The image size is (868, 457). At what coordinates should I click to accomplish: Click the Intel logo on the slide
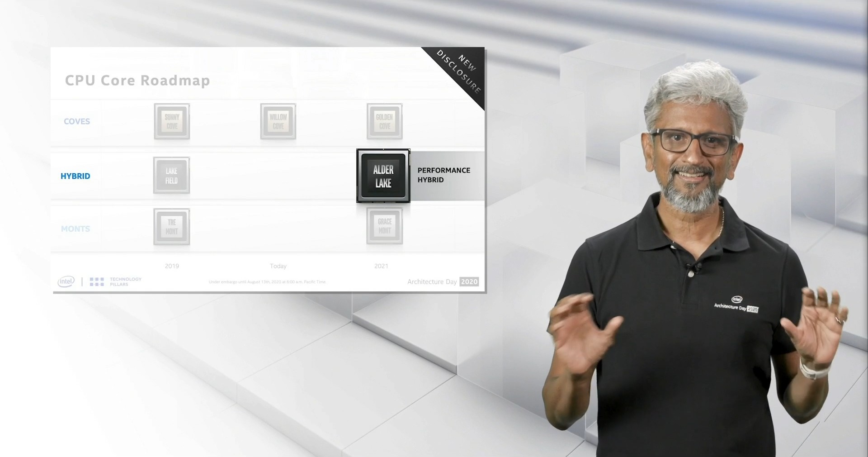[66, 281]
